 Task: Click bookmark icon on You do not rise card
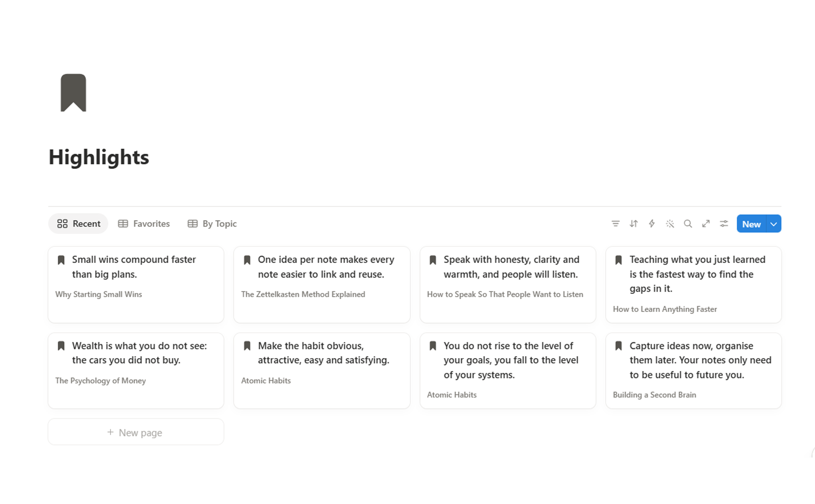433,346
